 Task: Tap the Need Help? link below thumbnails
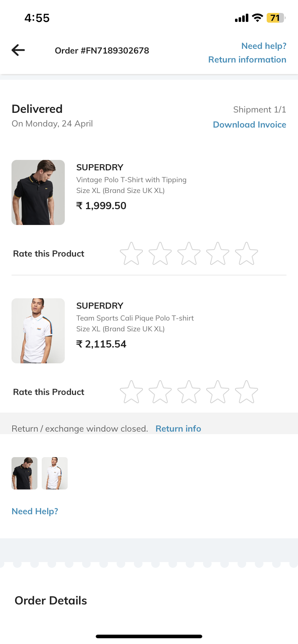pos(35,511)
